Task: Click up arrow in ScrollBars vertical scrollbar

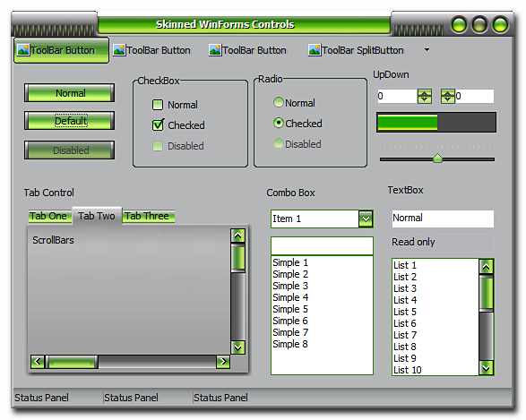Action: point(237,236)
